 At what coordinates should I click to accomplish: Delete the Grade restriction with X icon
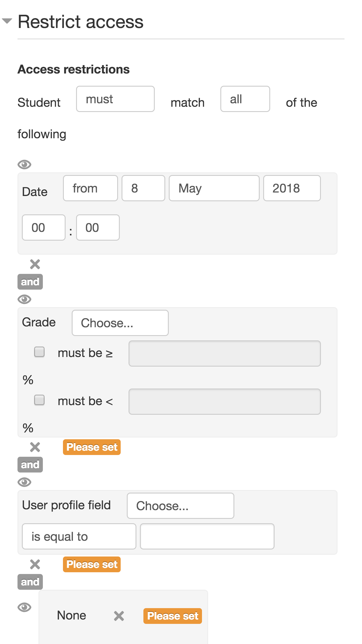35,447
